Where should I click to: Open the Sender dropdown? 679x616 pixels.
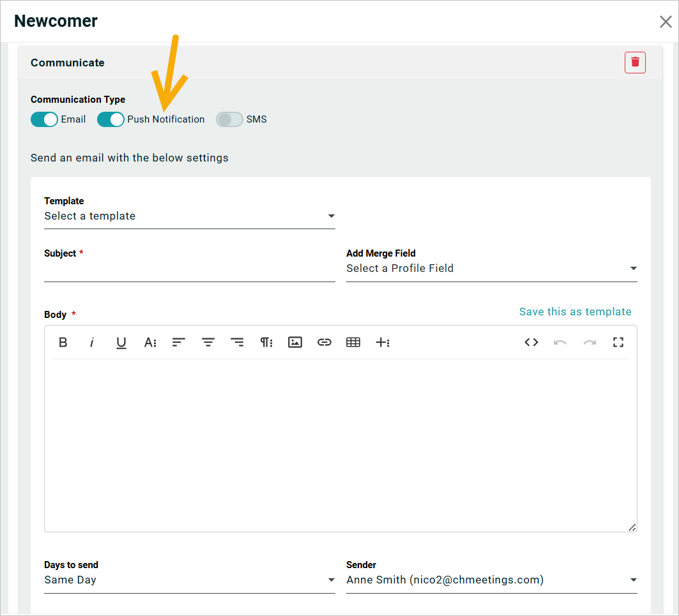tap(491, 580)
